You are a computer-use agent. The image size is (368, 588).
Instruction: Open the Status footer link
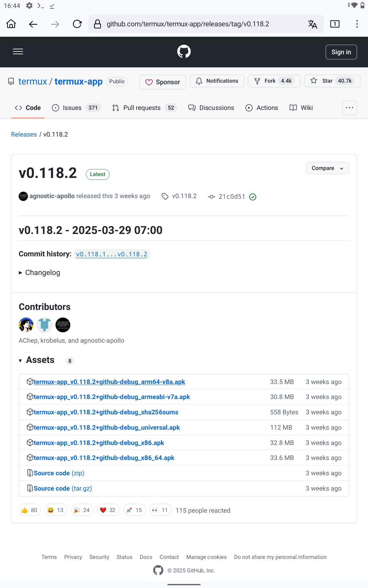click(124, 557)
